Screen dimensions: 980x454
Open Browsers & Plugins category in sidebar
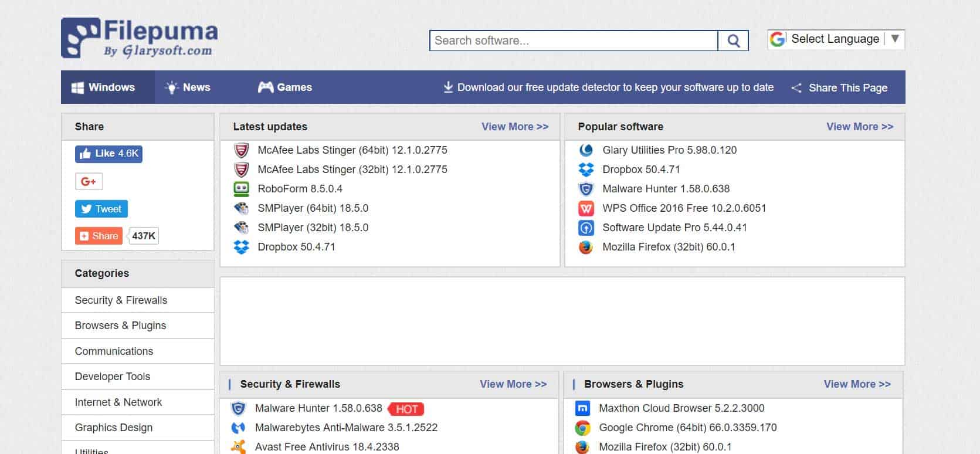138,326
